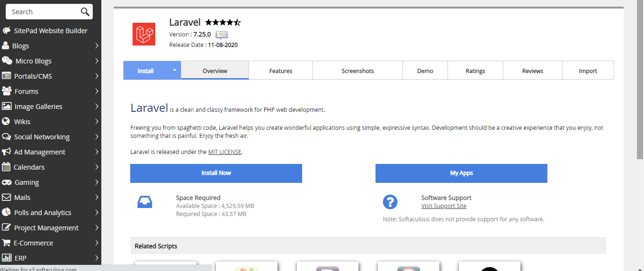Expand the Forums category chevron
644x271 pixels.
point(97,91)
